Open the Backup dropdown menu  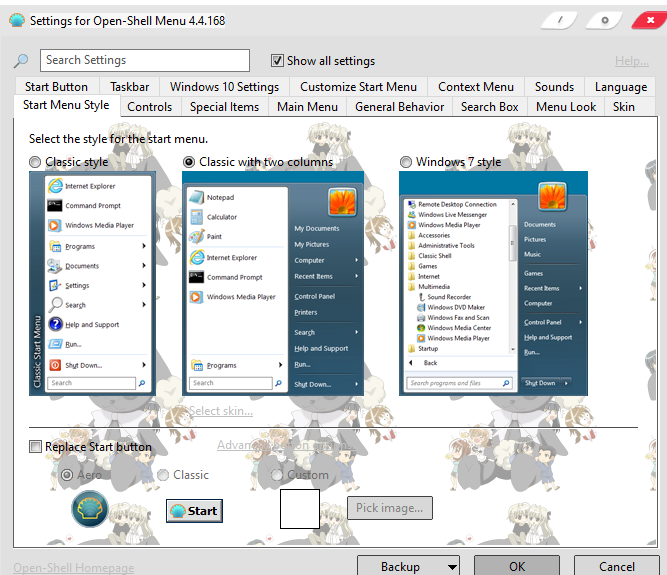click(408, 567)
